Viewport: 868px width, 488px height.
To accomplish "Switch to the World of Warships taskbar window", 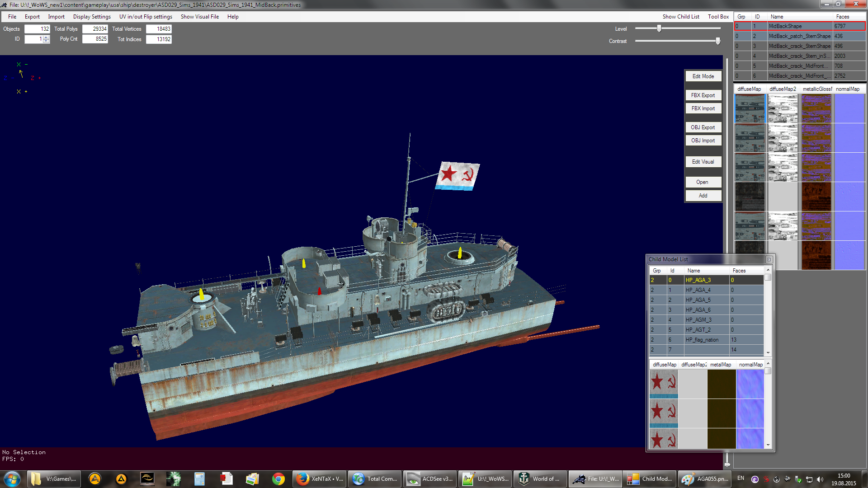I will pyautogui.click(x=540, y=479).
